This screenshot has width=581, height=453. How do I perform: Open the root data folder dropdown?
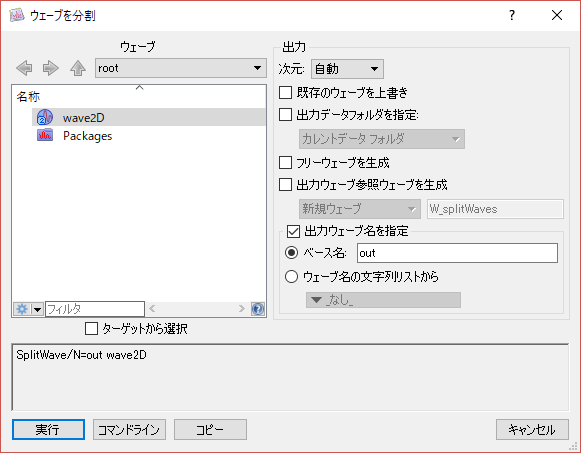pyautogui.click(x=181, y=68)
